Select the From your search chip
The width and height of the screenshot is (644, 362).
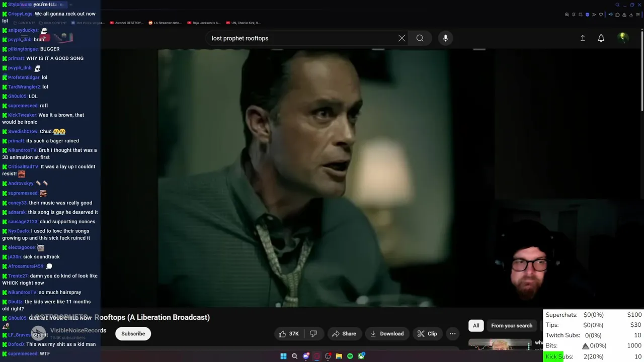512,325
